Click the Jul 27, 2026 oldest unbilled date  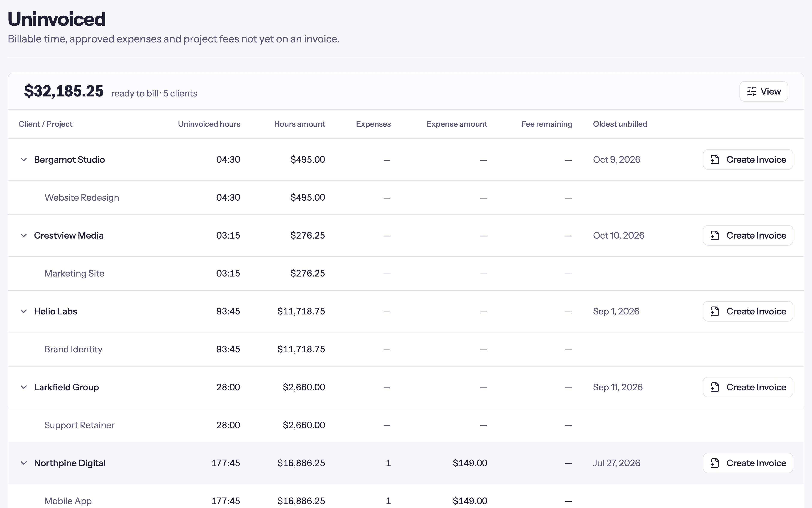[x=616, y=463]
